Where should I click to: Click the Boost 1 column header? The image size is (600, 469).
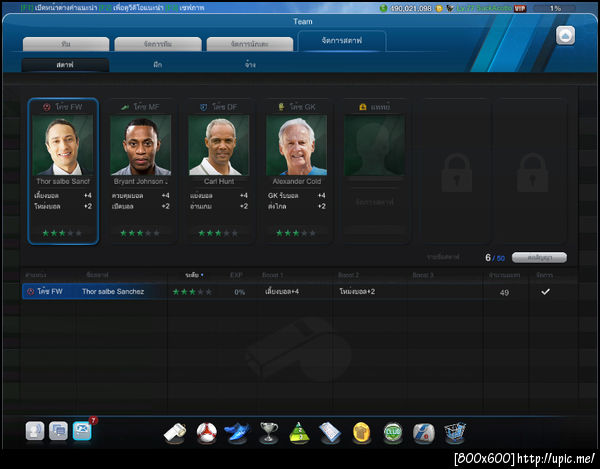272,275
